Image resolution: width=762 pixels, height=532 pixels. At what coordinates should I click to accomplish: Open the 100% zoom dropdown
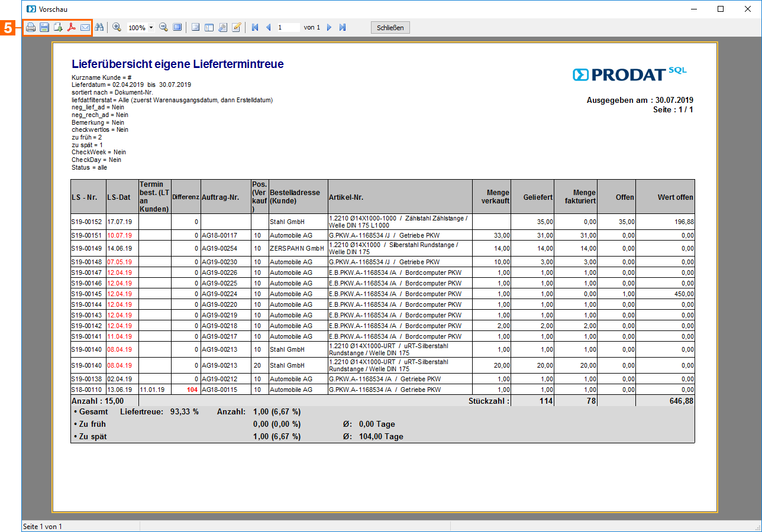click(x=151, y=28)
